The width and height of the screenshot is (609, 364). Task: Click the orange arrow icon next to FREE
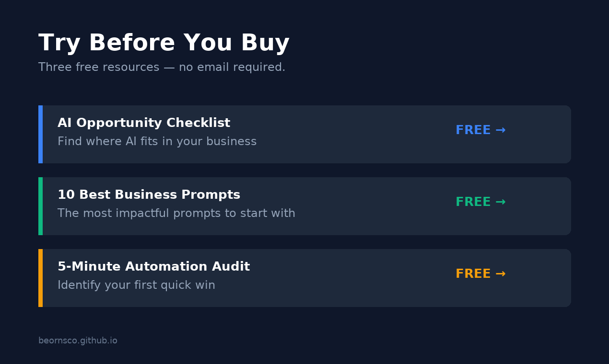click(501, 273)
